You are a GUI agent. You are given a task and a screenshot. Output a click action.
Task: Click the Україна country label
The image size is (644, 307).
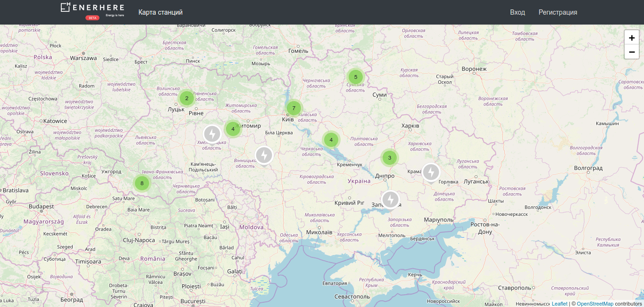coord(359,181)
